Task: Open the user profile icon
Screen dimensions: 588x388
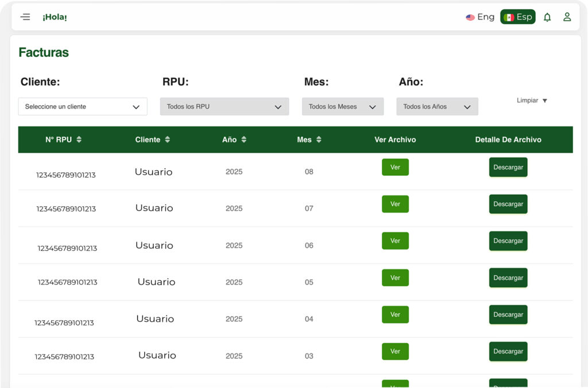Action: coord(567,17)
